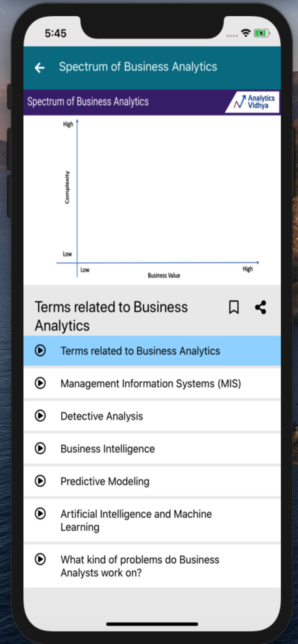Select the What kind of problems do Business Analysts lesson
This screenshot has width=298, height=644.
pos(140,566)
